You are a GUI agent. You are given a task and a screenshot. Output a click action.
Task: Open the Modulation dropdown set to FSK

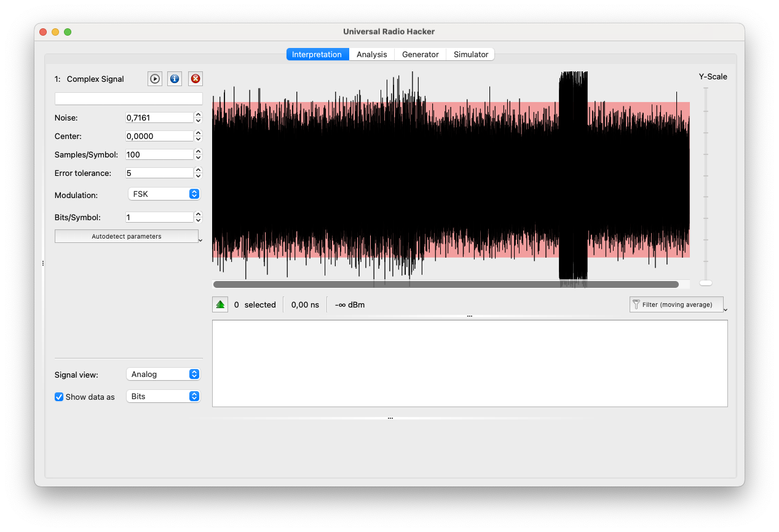(x=164, y=194)
